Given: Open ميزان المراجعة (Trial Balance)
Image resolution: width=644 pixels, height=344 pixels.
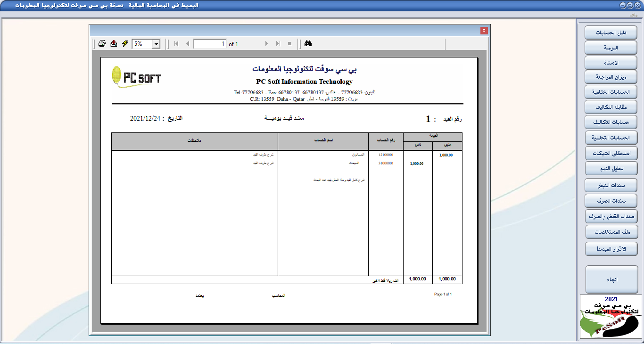Looking at the screenshot, I should coord(610,77).
